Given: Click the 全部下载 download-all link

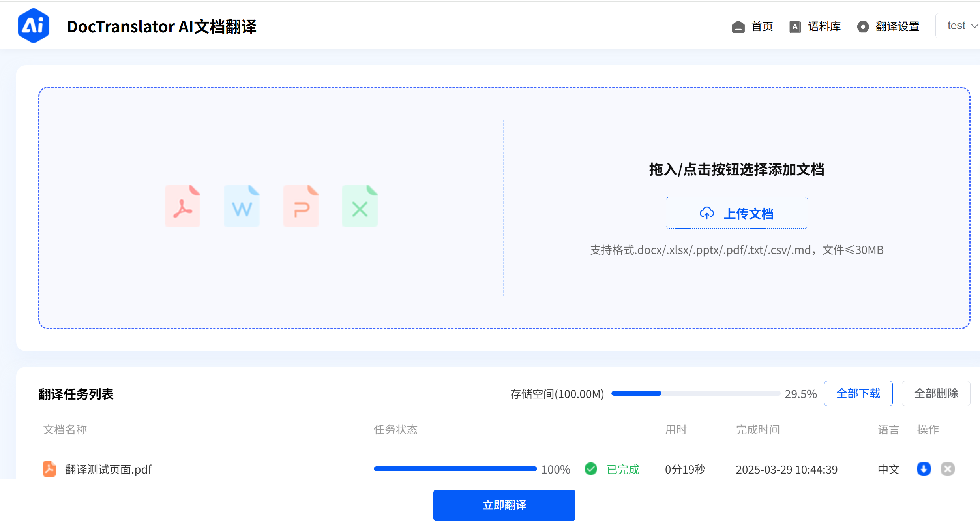Looking at the screenshot, I should click(858, 393).
